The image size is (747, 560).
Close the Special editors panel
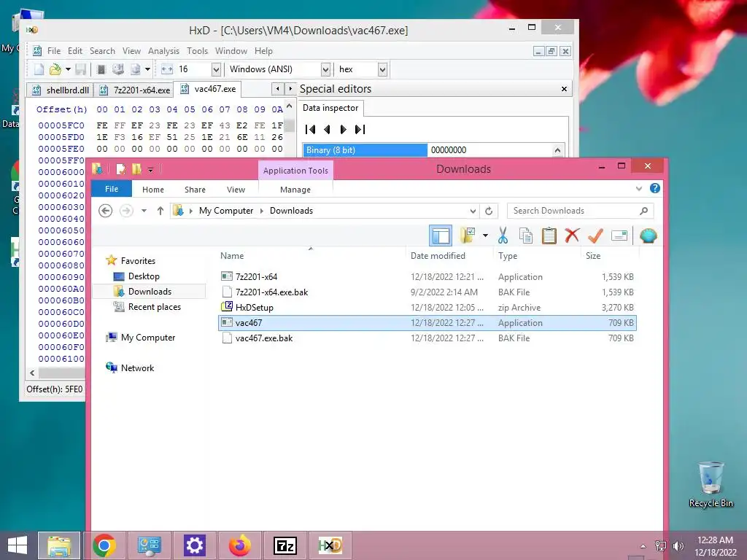[564, 89]
